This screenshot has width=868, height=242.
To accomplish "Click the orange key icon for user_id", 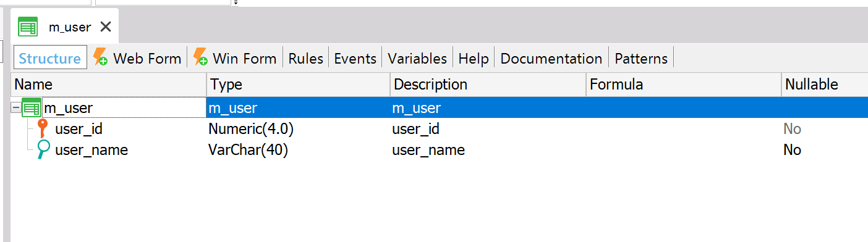I will coord(43,129).
